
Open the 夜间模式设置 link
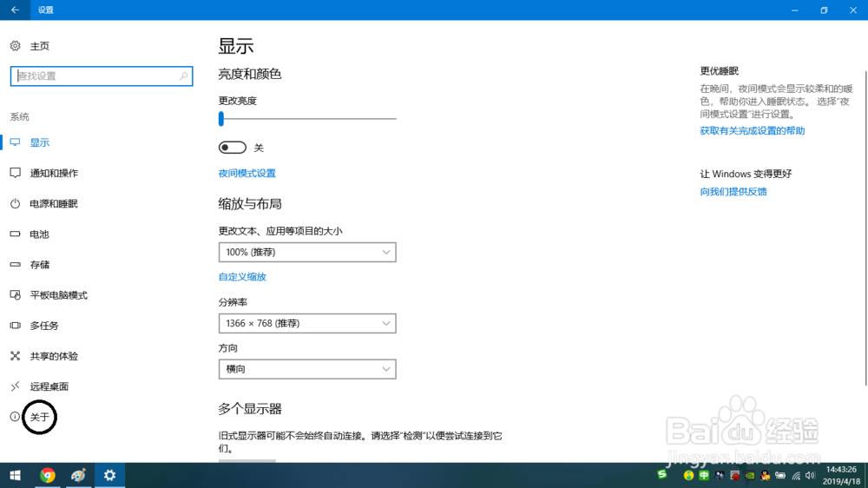point(247,173)
